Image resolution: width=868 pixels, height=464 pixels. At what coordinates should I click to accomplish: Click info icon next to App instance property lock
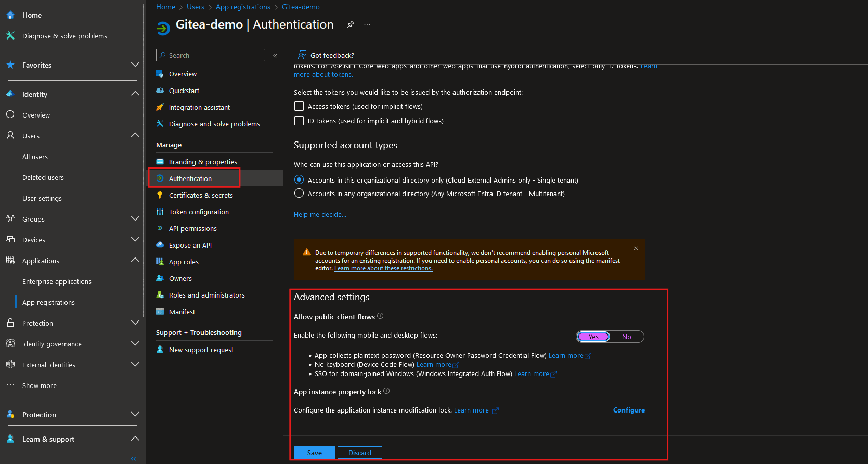[386, 391]
